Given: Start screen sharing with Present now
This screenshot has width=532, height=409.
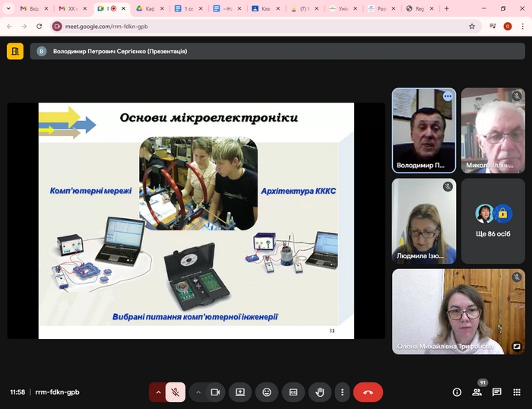Looking at the screenshot, I should pos(240,392).
